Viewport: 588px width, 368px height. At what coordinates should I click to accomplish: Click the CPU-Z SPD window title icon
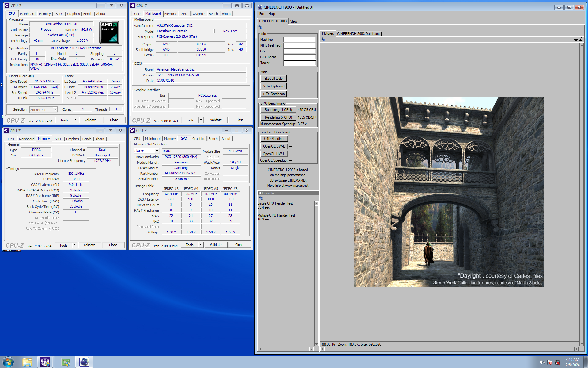(x=132, y=130)
